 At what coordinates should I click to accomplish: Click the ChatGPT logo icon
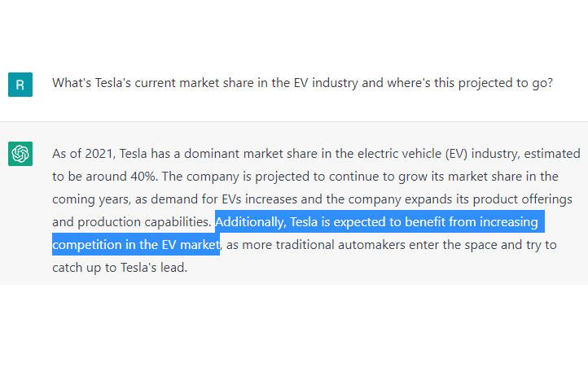(x=20, y=153)
